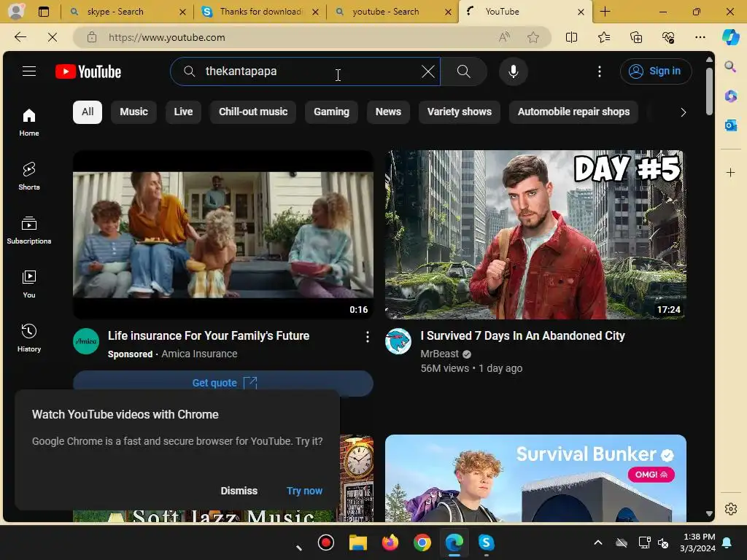
Task: Switch to the youtube - Search tab
Action: [x=393, y=12]
